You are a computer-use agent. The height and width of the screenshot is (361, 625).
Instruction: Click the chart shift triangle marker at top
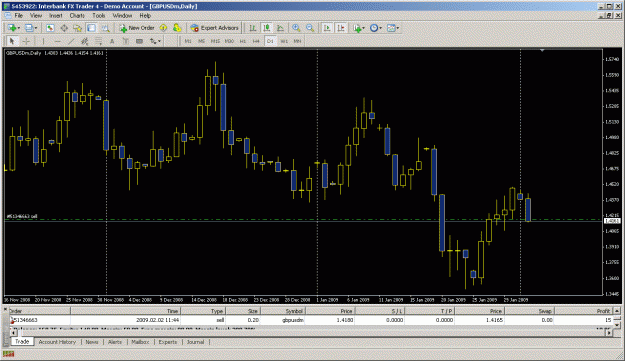coord(542,50)
